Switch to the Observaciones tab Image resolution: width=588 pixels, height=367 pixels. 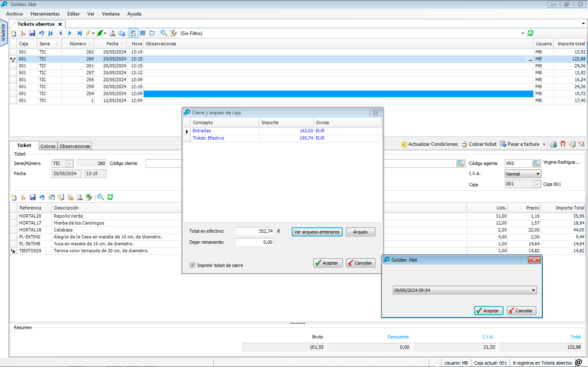pyautogui.click(x=75, y=146)
